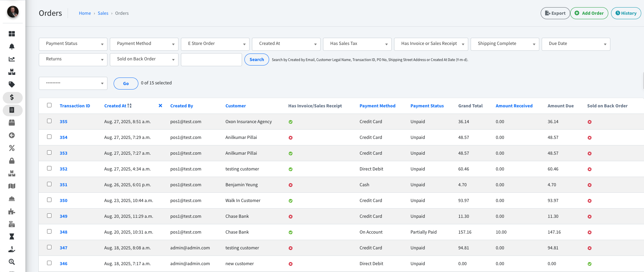Sort by Created By column header
Viewport: 644px width, 272px height.
pyautogui.click(x=182, y=106)
